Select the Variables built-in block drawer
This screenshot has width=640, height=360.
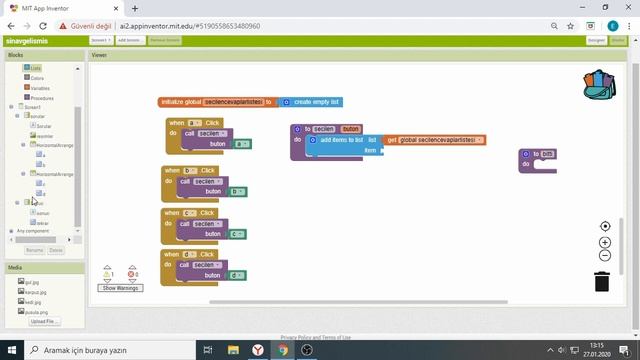coord(37,88)
